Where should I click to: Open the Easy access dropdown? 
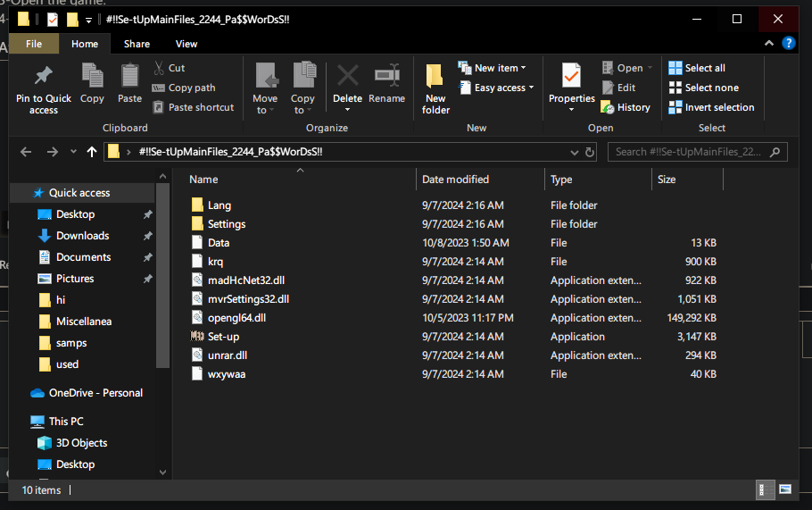(x=496, y=88)
